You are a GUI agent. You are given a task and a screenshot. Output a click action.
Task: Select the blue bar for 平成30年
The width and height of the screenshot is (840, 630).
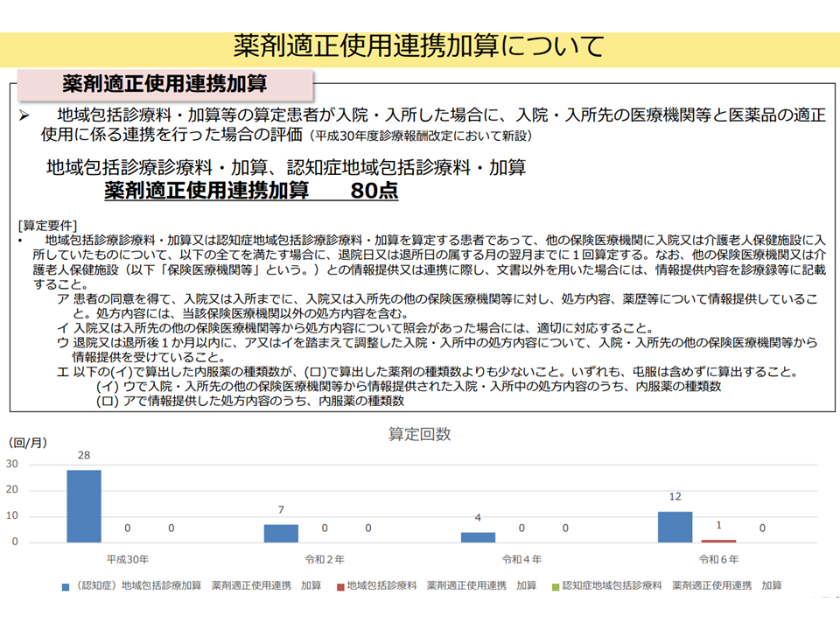coord(84,507)
